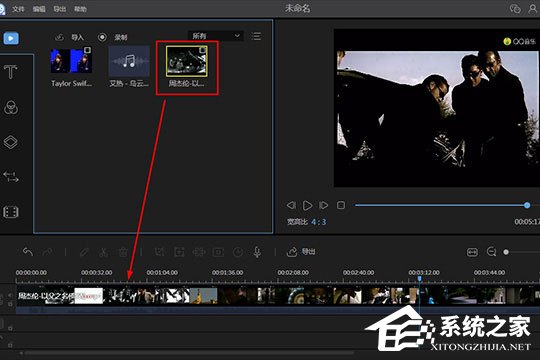Click the Mosaic icon in timeline toolbar

[x=199, y=252]
